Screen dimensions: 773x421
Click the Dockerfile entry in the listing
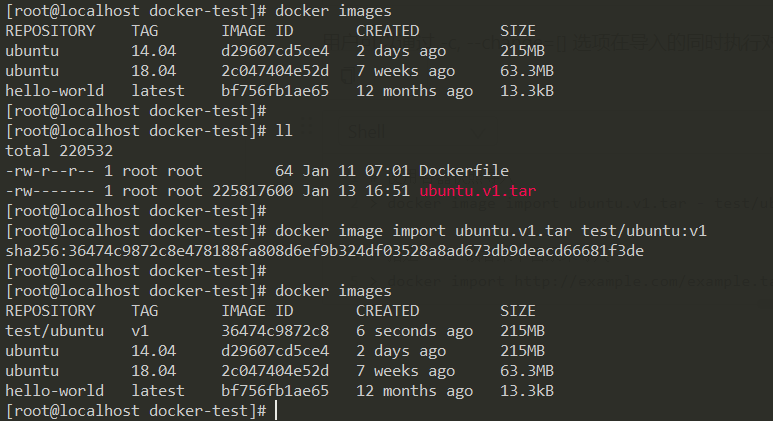[x=464, y=171]
